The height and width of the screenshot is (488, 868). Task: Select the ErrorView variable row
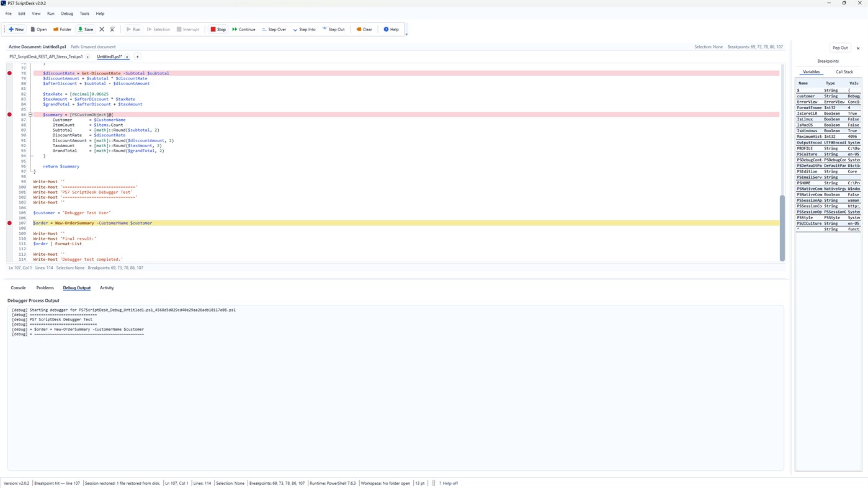click(828, 102)
